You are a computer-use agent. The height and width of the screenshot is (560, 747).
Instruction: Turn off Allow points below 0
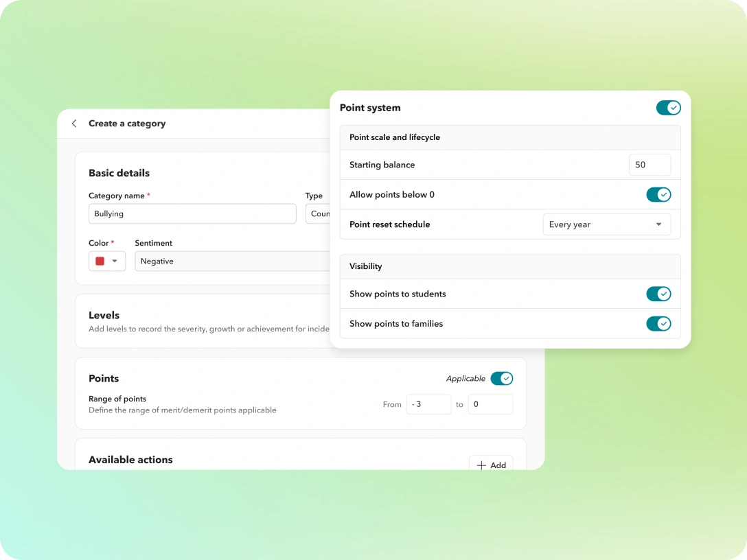point(658,195)
